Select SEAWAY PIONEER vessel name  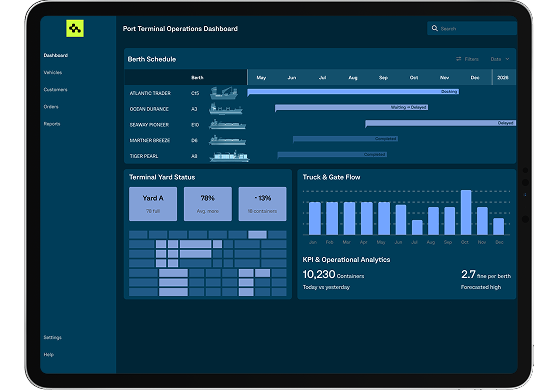click(x=149, y=125)
